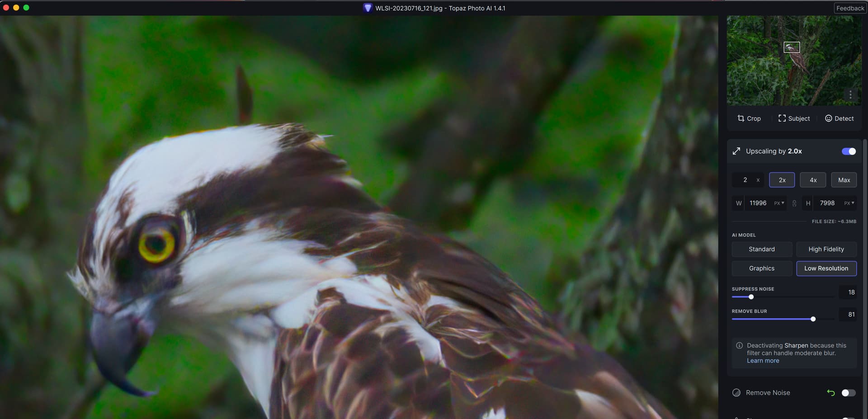Click the Detect face icon
The height and width of the screenshot is (419, 868).
[828, 118]
